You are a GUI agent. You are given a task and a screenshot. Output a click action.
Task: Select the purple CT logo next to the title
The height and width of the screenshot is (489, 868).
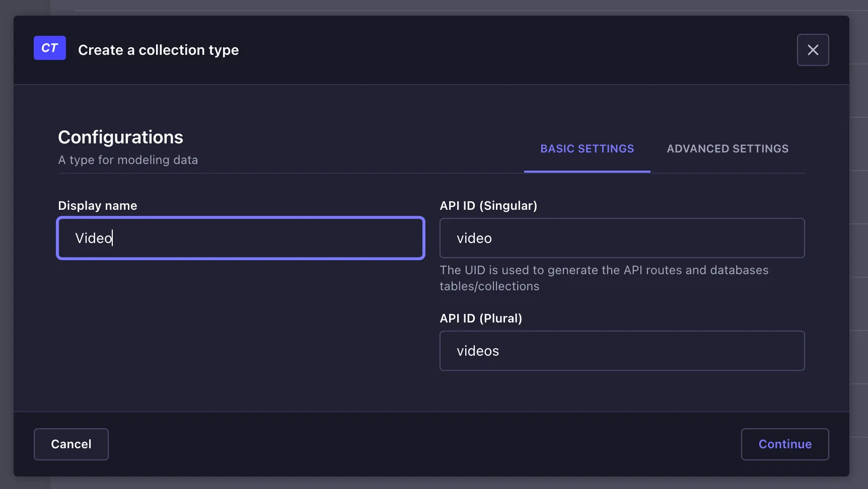tap(49, 48)
